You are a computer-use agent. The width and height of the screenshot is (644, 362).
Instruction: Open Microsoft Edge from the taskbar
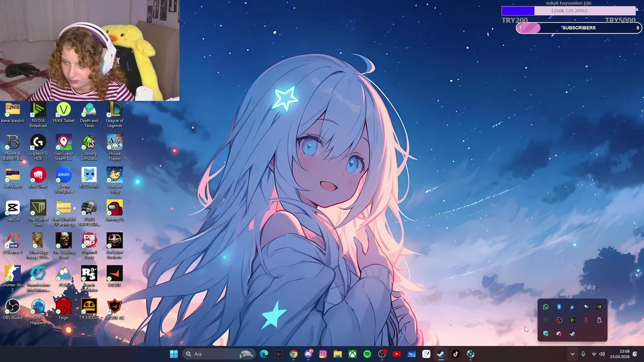pos(264,354)
